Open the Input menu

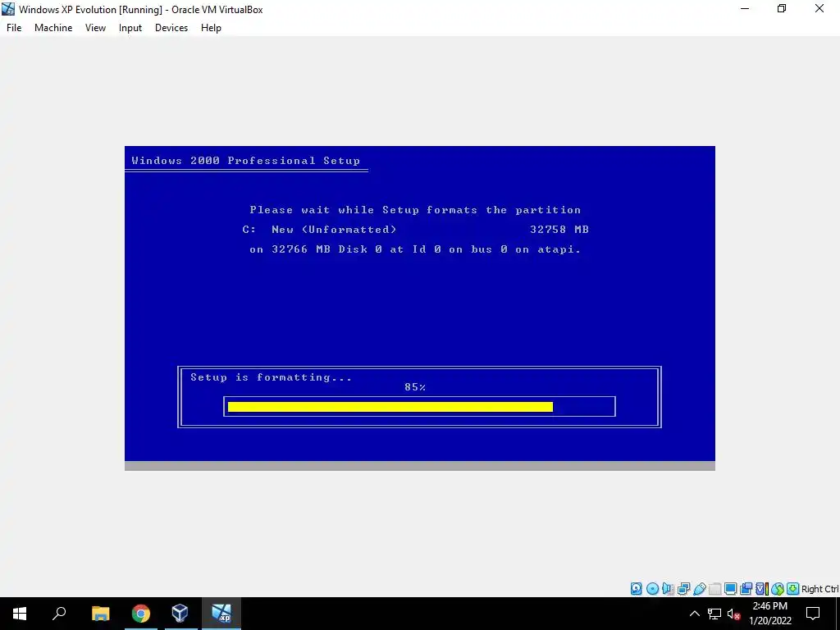(130, 28)
